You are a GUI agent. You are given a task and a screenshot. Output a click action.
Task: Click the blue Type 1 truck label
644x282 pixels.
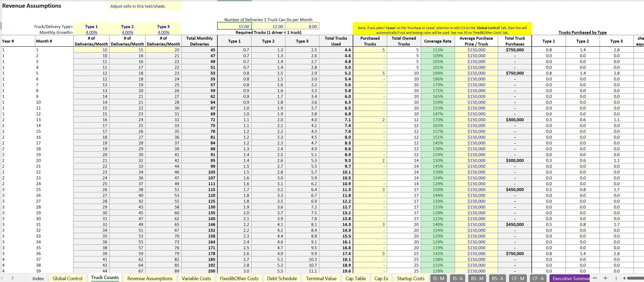(91, 26)
